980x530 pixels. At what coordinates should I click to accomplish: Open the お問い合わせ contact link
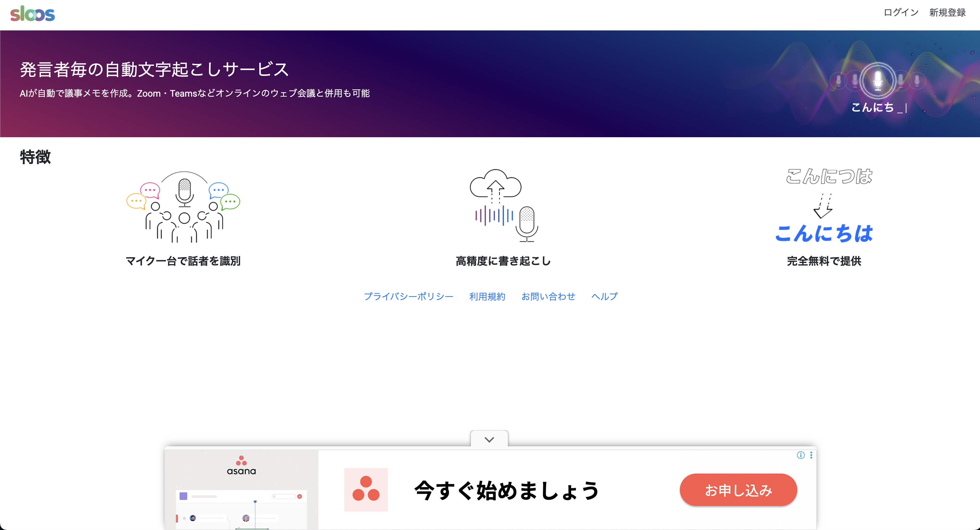[548, 296]
